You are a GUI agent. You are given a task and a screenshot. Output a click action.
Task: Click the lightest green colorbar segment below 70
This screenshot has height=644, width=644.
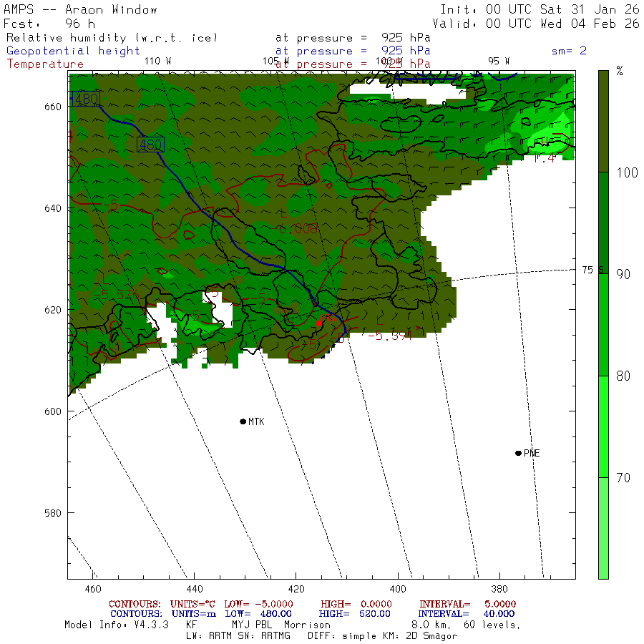tap(603, 528)
